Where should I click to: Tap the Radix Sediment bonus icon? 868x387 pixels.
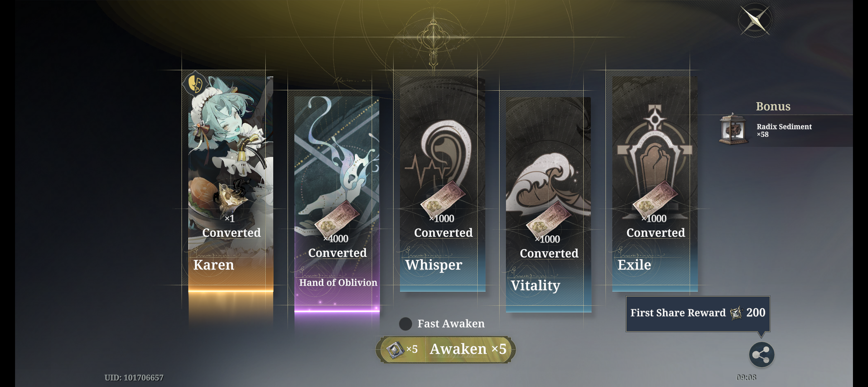[733, 129]
